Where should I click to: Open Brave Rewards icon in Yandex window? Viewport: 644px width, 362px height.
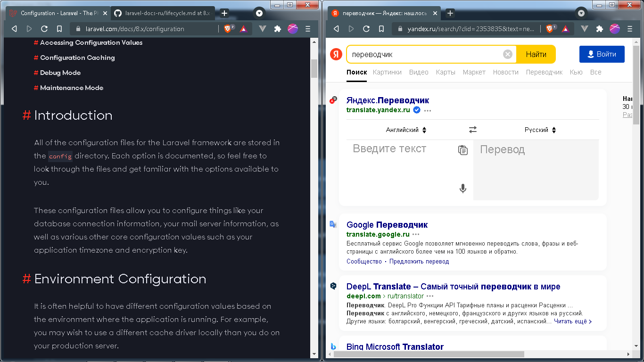[565, 29]
